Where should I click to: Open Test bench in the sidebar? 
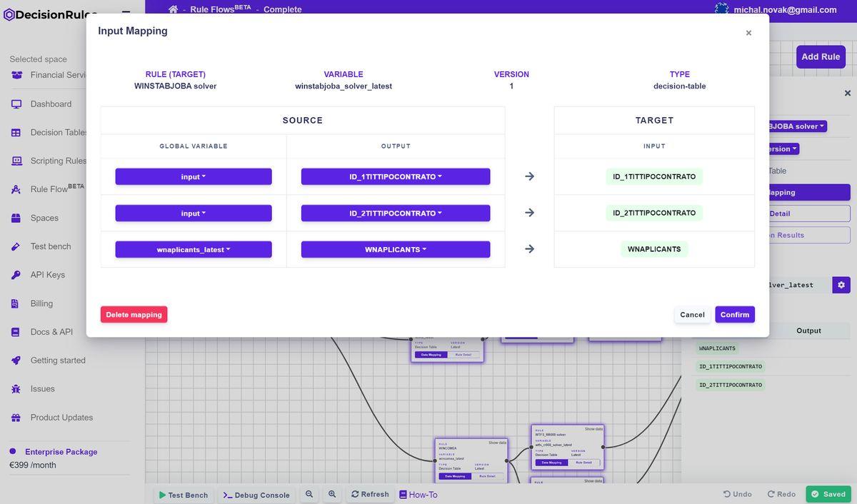(x=50, y=246)
